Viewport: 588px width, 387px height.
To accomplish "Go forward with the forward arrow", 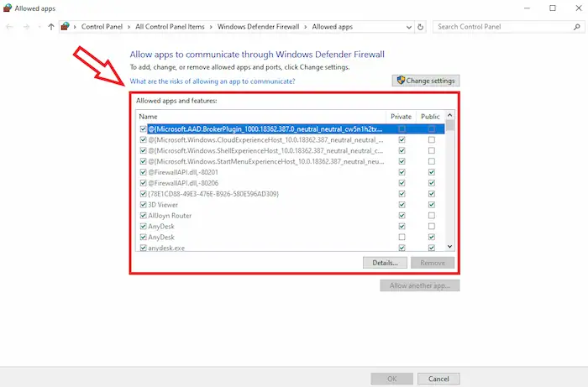I will tap(26, 27).
